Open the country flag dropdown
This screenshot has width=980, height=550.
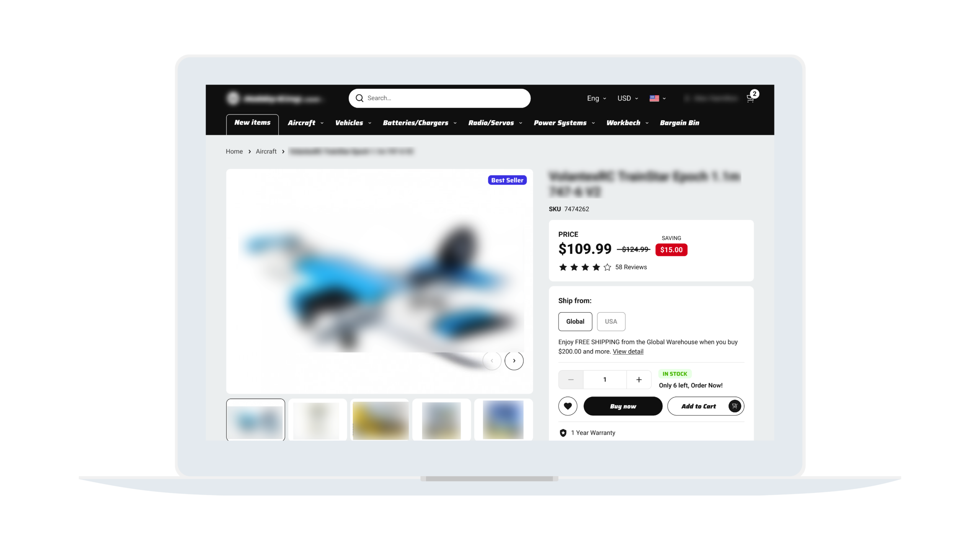click(657, 98)
